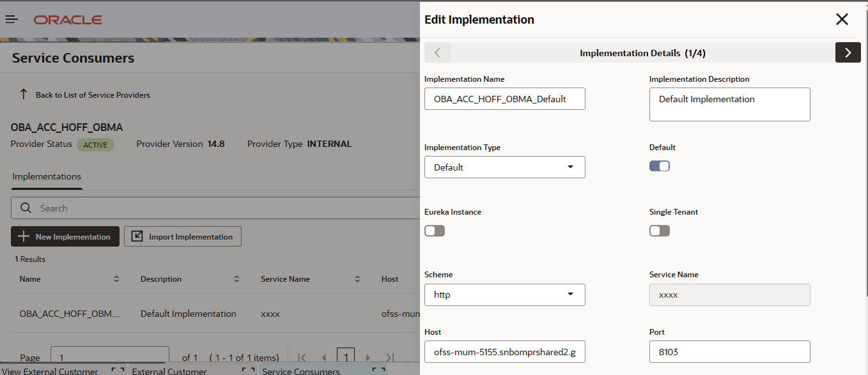Expand External Customer tab window

[x=248, y=371]
